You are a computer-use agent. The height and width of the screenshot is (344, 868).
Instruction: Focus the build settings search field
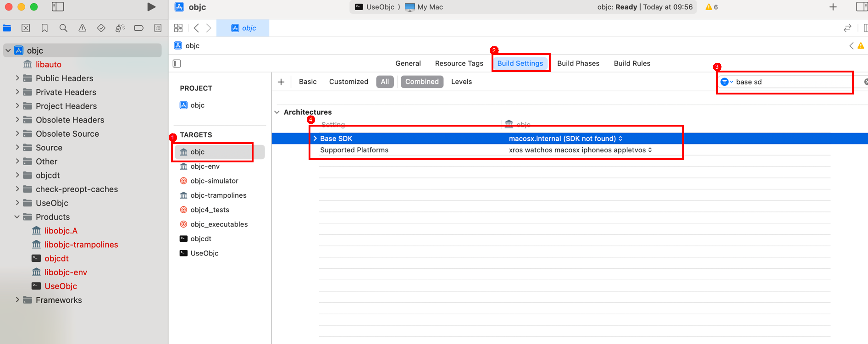coord(796,82)
